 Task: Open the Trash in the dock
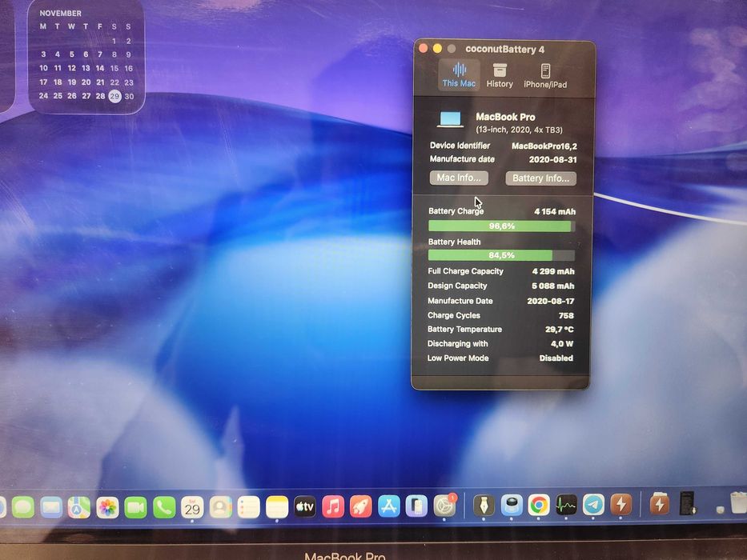click(x=738, y=502)
